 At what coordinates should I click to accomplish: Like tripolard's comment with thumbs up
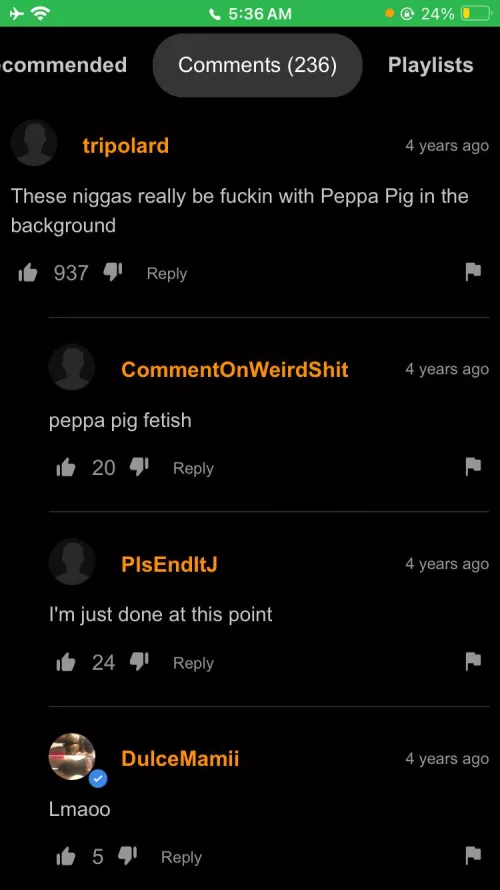click(27, 274)
